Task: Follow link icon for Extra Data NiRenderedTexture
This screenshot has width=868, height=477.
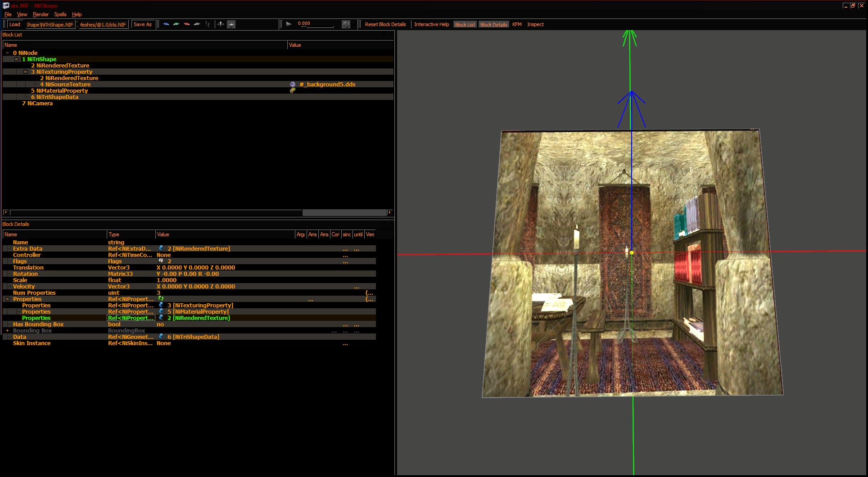Action: pos(161,248)
